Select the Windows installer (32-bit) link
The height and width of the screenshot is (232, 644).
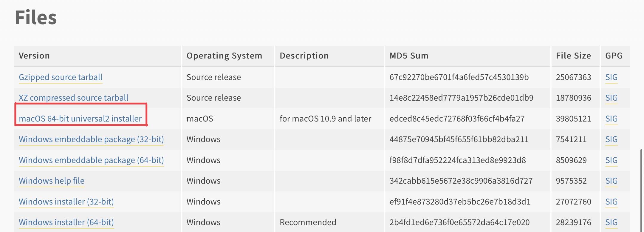coord(66,202)
